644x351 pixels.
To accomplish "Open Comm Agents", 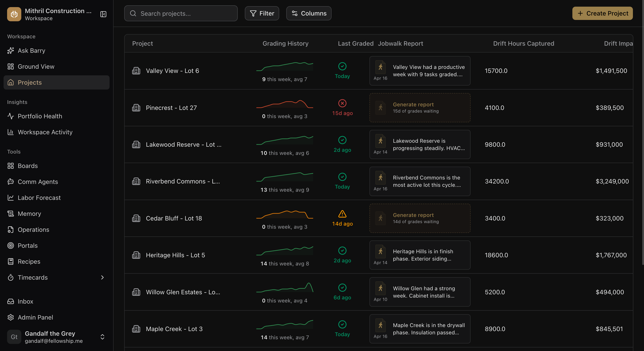I will coord(38,182).
